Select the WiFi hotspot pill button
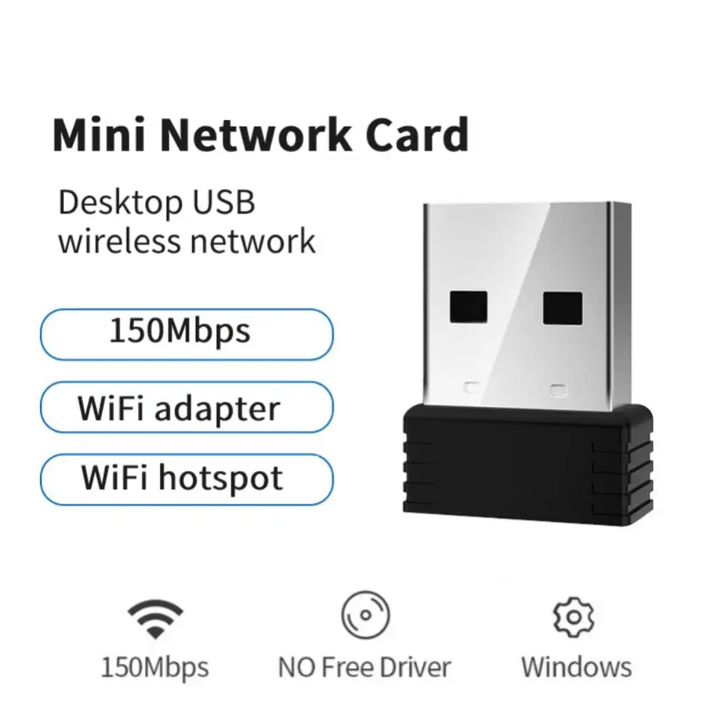The width and height of the screenshot is (728, 728). tap(186, 480)
